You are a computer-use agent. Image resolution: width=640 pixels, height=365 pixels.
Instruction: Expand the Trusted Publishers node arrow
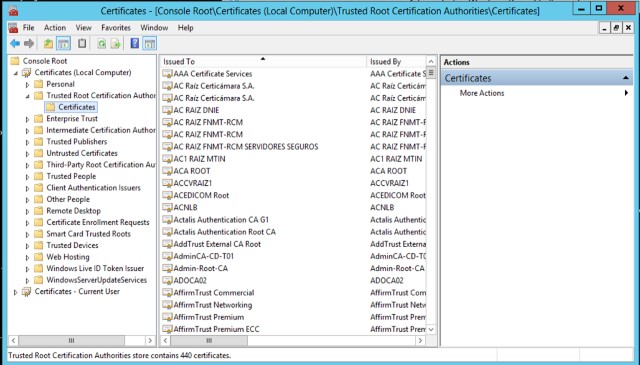tap(27, 142)
